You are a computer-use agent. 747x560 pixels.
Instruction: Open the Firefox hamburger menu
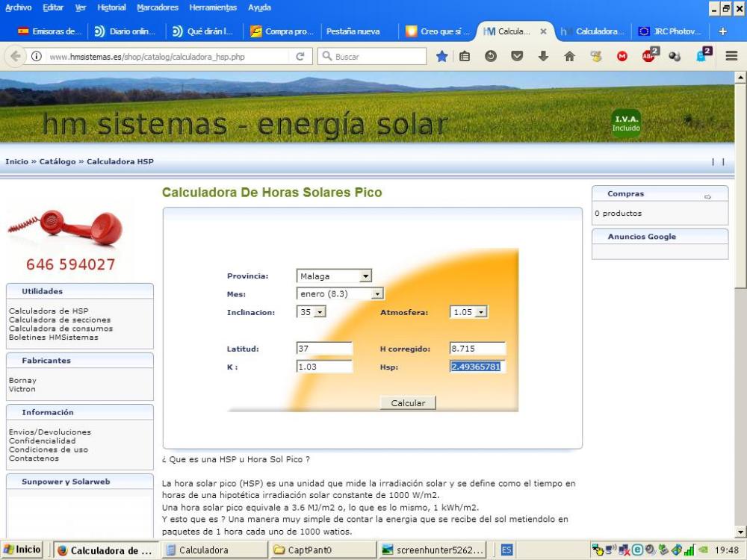tap(732, 56)
